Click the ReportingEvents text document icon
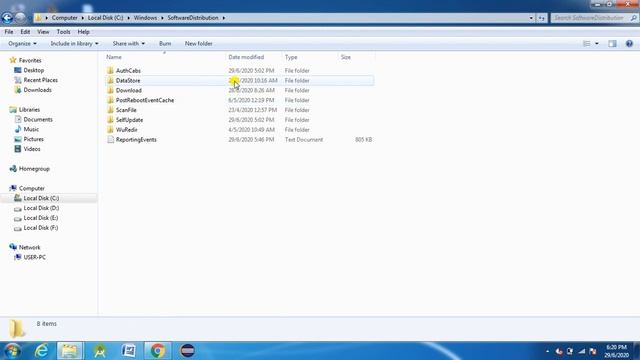Screen dimensions: 640x360 (x=110, y=140)
